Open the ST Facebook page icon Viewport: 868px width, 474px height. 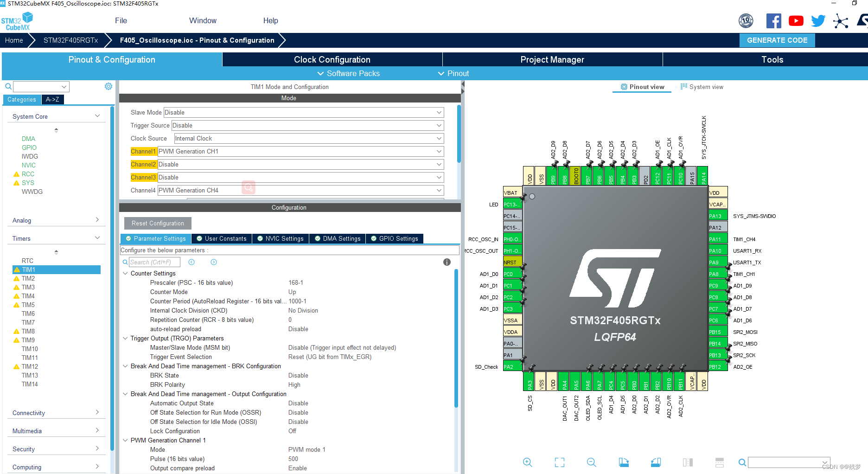773,21
